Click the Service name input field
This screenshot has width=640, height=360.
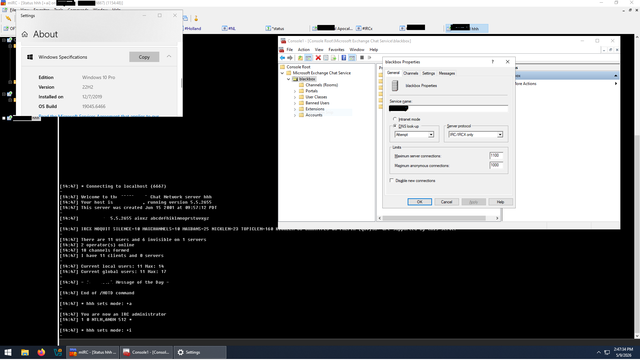click(448, 108)
